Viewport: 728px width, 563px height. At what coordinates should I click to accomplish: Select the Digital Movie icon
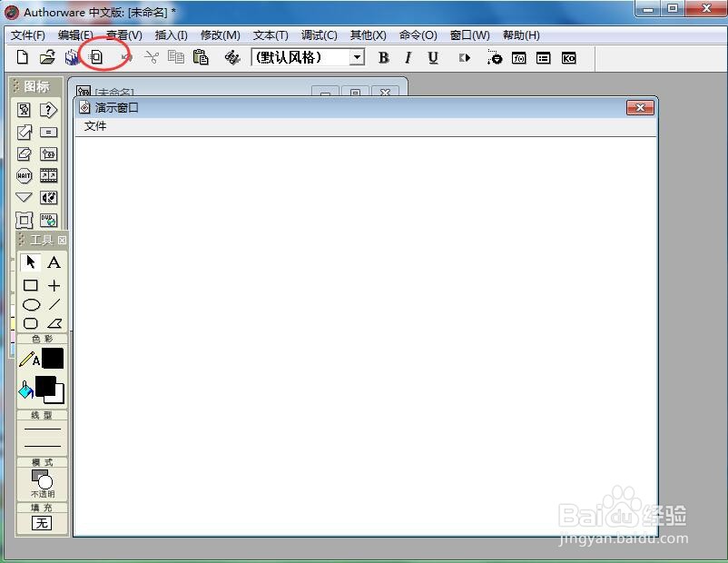(48, 175)
